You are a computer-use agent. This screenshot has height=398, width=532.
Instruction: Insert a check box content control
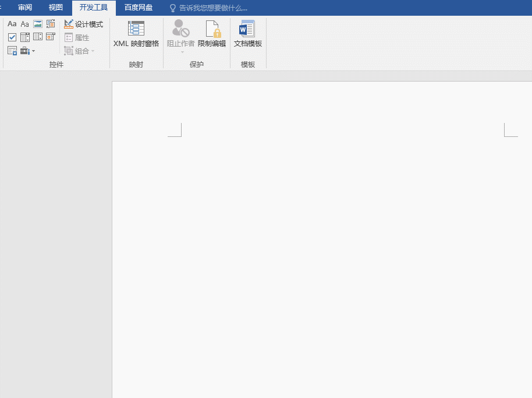pos(12,37)
